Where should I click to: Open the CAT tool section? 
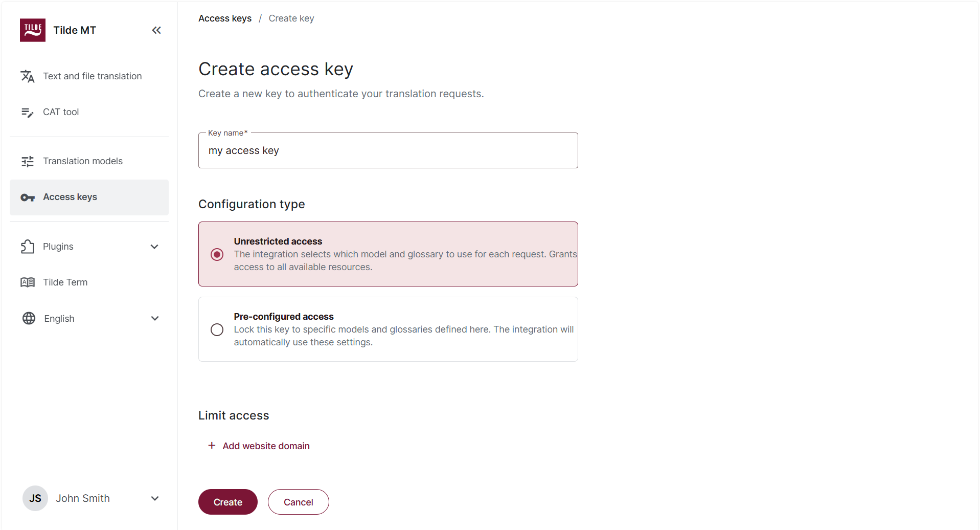61,112
